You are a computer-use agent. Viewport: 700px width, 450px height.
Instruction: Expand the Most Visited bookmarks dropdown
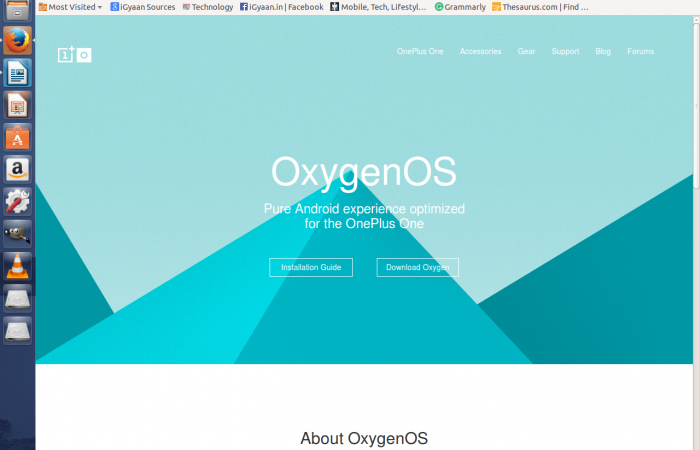[x=70, y=7]
